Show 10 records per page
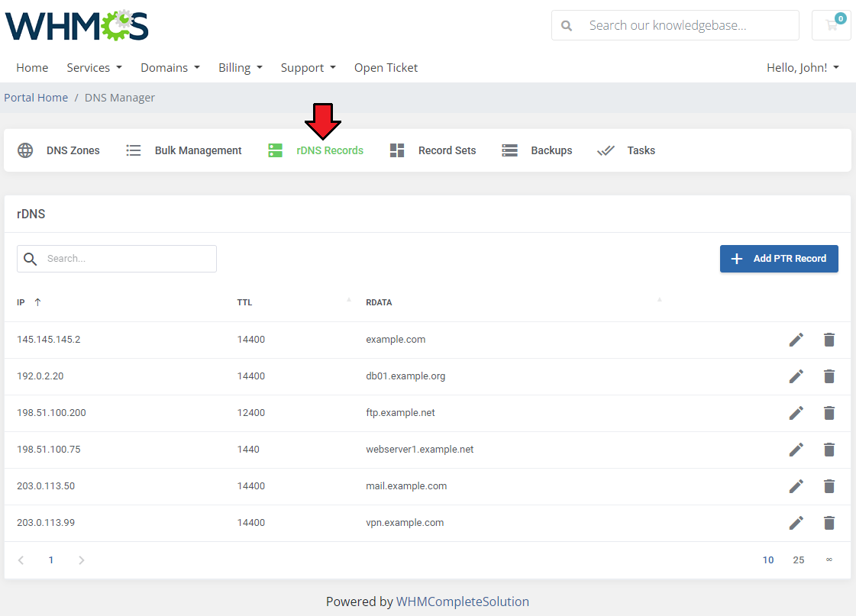856x616 pixels. (x=768, y=560)
